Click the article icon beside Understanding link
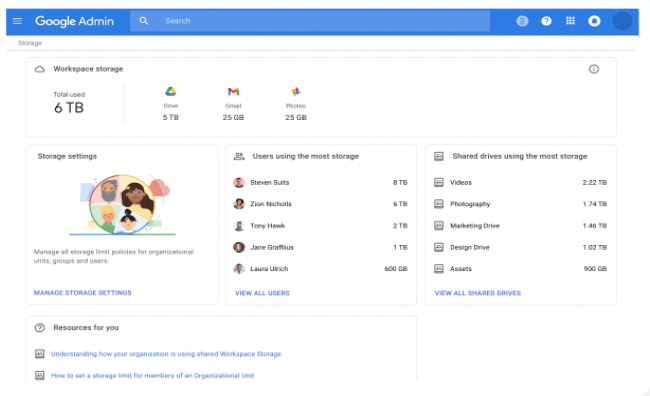Viewport: 650px width, 396px height. (40, 354)
